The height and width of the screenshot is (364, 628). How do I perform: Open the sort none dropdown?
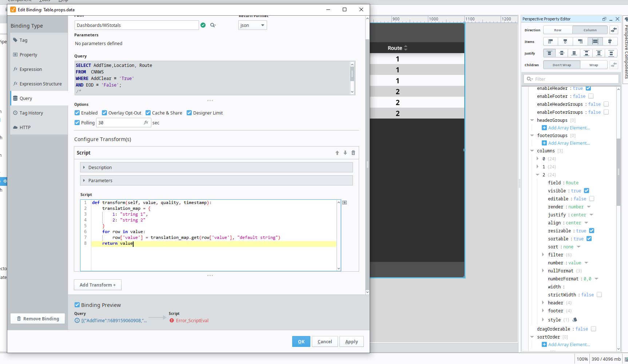tap(579, 247)
